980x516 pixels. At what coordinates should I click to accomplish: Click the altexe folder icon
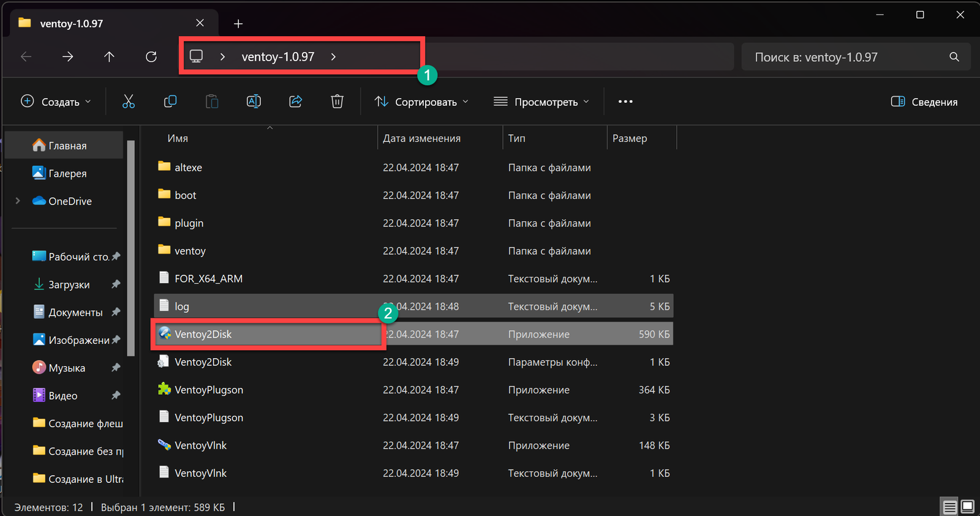pos(164,166)
